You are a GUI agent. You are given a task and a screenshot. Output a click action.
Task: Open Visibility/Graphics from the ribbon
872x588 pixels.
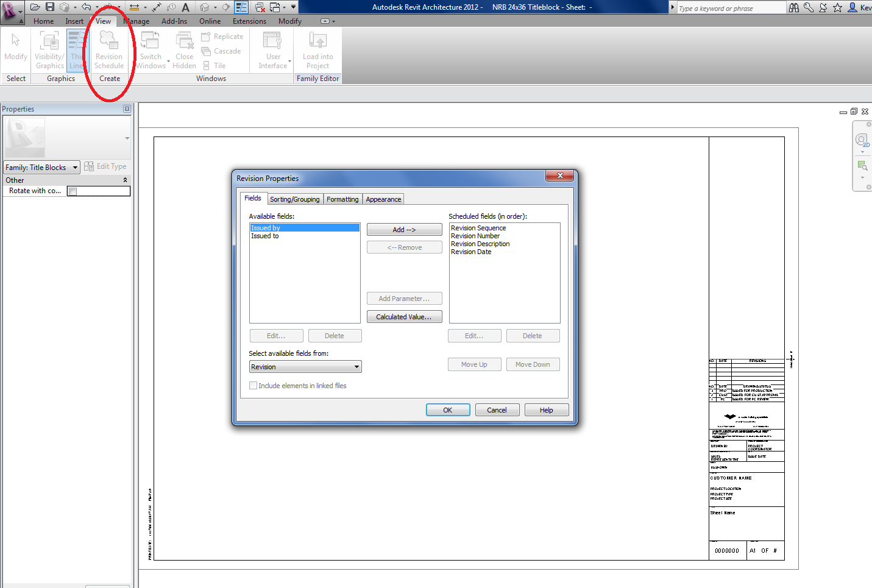click(x=49, y=50)
